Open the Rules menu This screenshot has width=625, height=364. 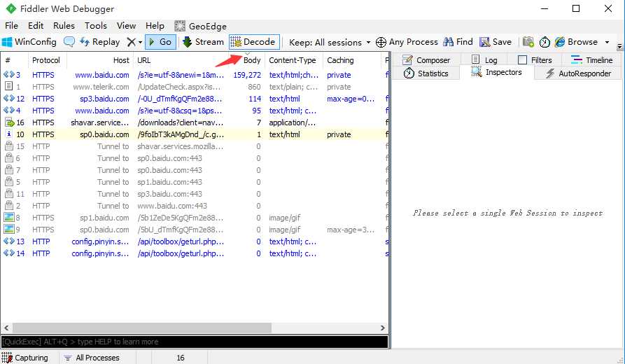64,26
